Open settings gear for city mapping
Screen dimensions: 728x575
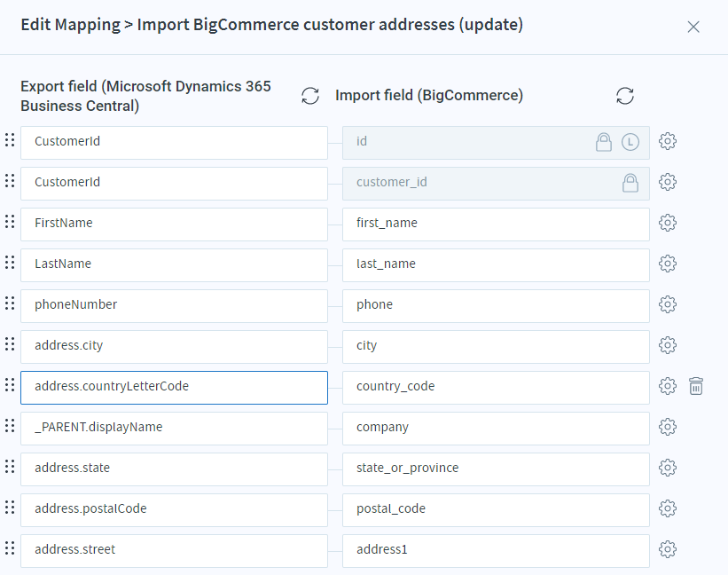667,345
